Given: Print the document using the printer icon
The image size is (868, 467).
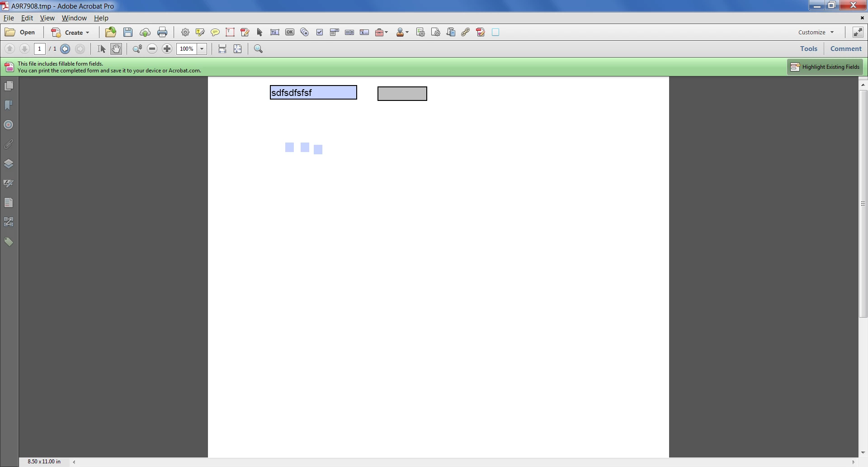Looking at the screenshot, I should [x=162, y=32].
